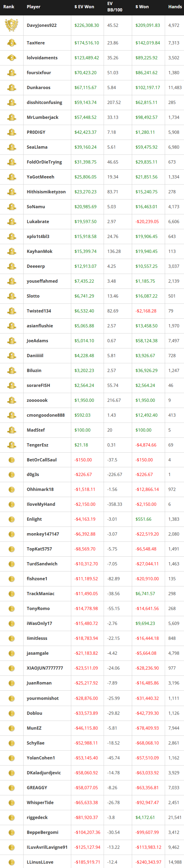
Task: Sort the table by $ EV Won column header
Action: 84,7
